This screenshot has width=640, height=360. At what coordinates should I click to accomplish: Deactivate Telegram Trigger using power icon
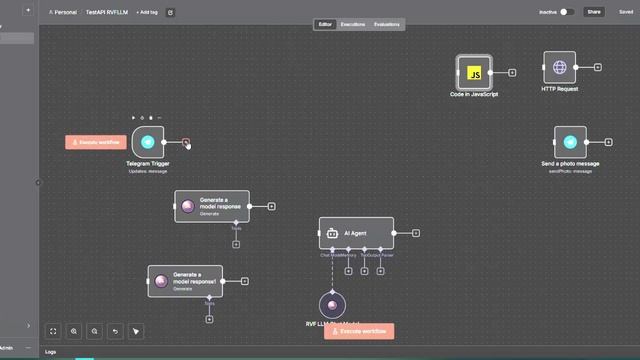(142, 118)
